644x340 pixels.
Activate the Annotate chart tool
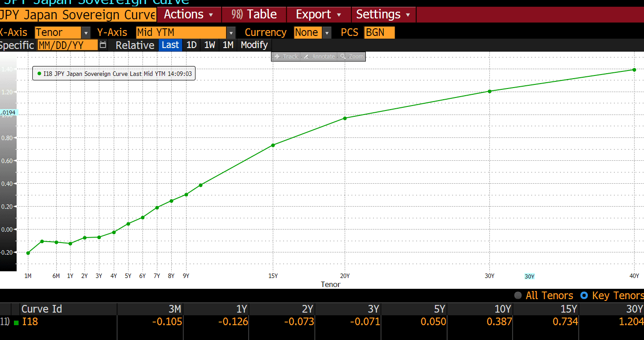click(x=320, y=57)
